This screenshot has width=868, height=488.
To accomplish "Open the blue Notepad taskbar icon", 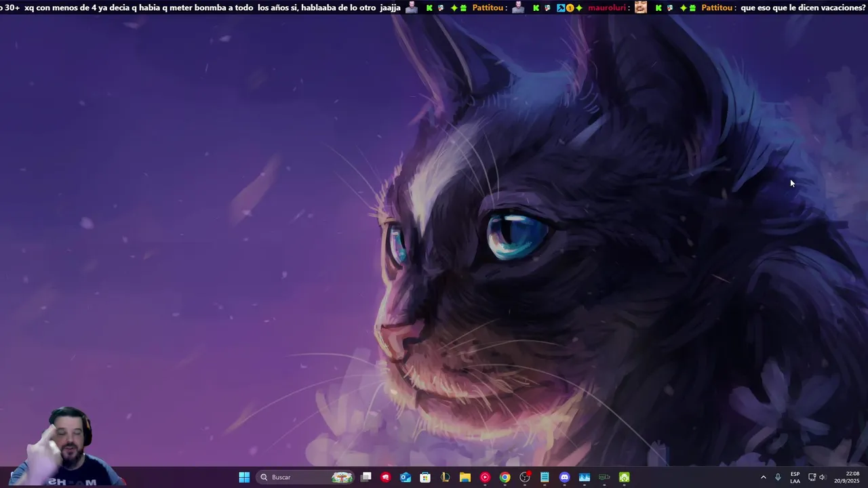I will pos(545,477).
